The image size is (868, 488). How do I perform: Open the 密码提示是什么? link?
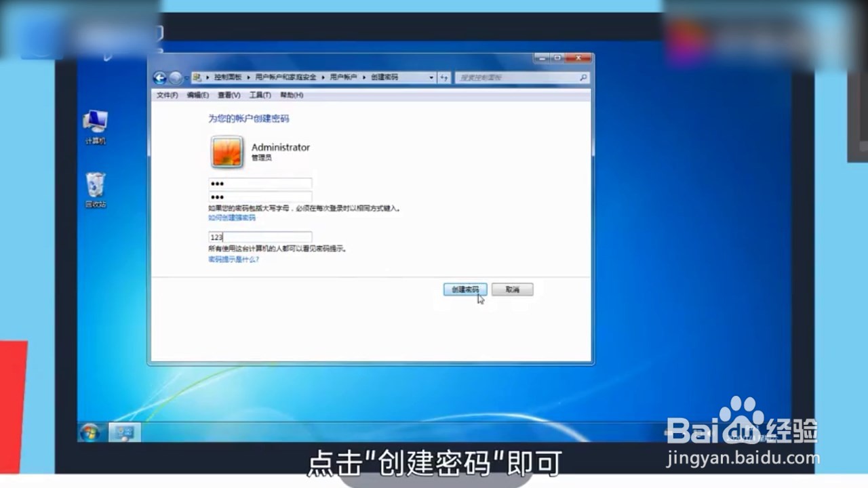pos(233,260)
